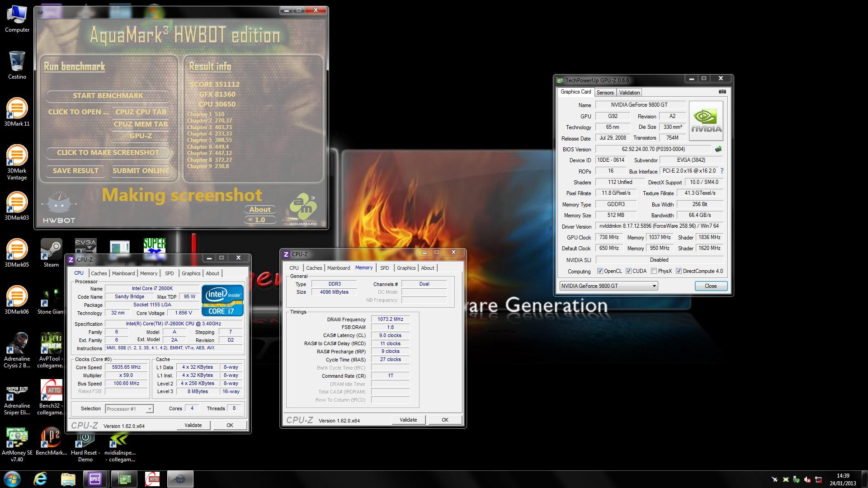The image size is (868, 488).
Task: Click START BENCHMARK in AquaMark
Action: 108,96
